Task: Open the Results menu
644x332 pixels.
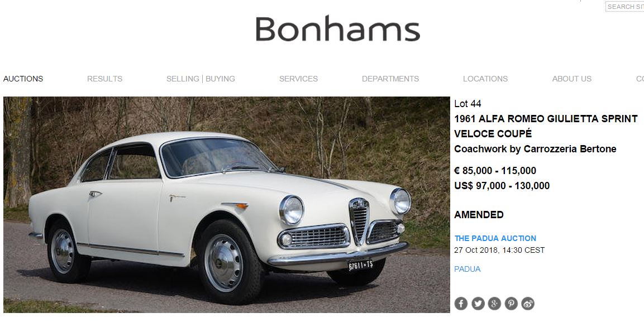Action: tap(105, 79)
